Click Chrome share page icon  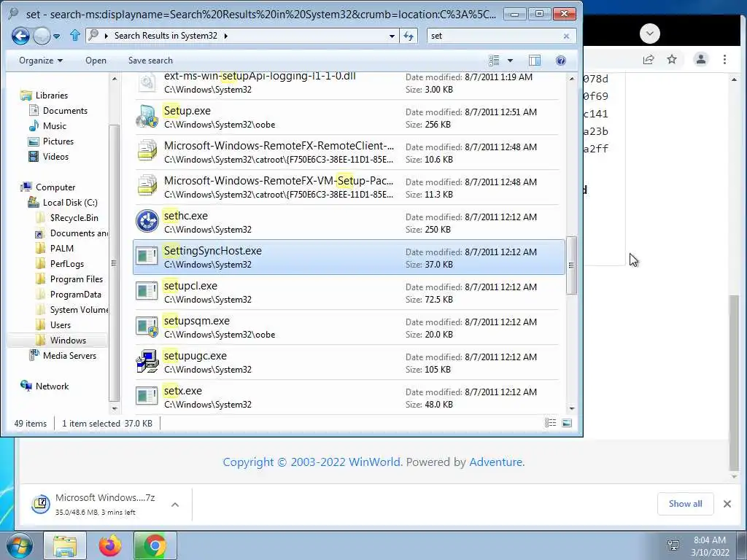(x=649, y=60)
